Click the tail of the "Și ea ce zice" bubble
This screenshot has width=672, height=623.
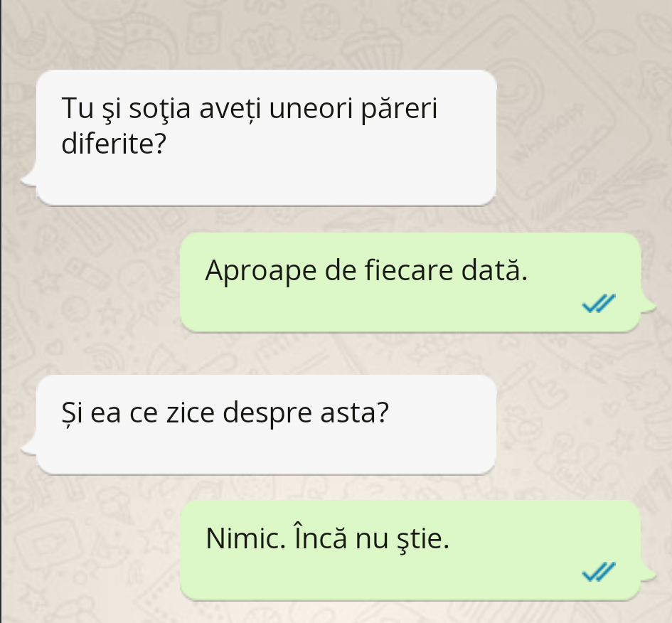28,447
